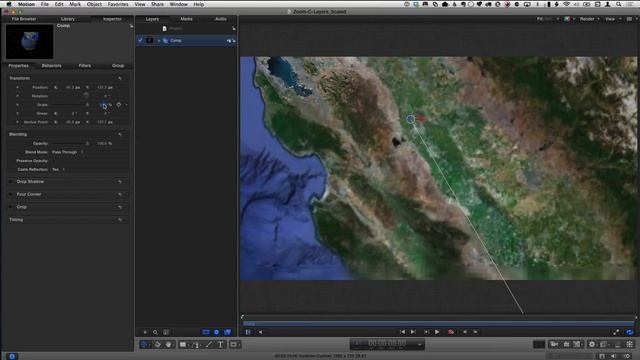
Task: Open the Casts Reflection dropdown
Action: click(x=58, y=169)
